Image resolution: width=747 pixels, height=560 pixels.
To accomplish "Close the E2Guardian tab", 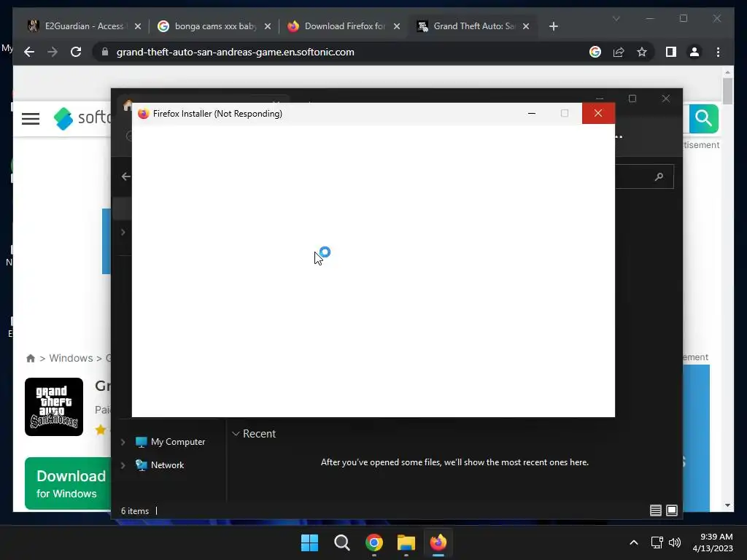I will click(x=138, y=26).
